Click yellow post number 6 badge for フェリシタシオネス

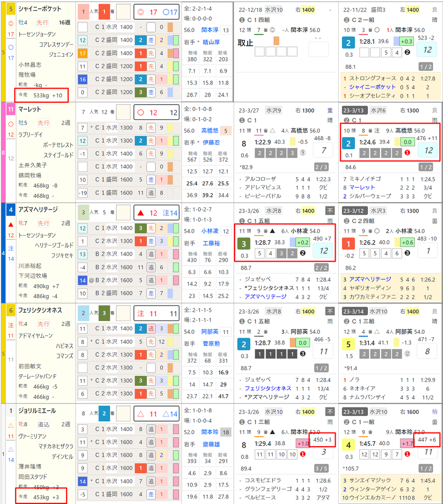click(x=10, y=310)
